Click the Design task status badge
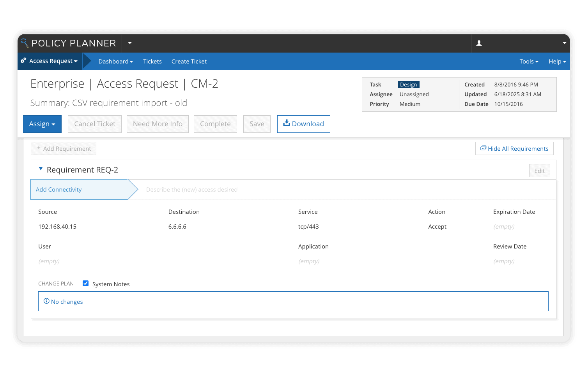Image resolution: width=588 pixels, height=377 pixels. pos(408,85)
